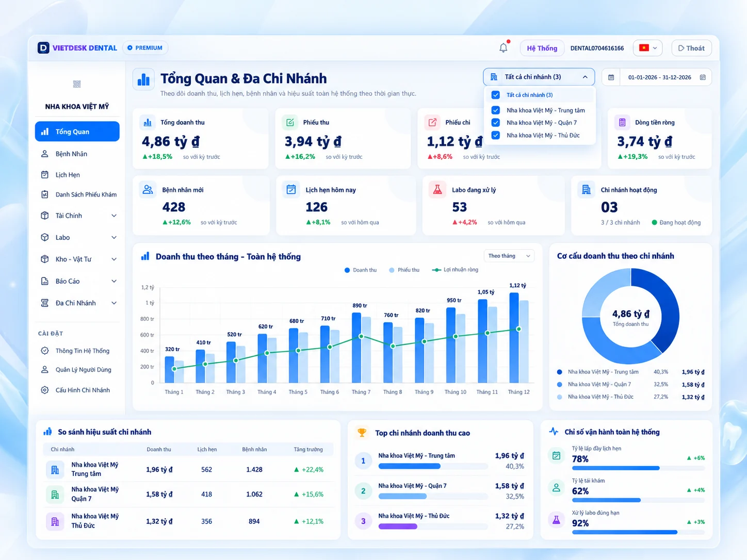747x560 pixels.
Task: Toggle Nha khoa Việt Mỹ - Thủ Đức checkbox
Action: [x=496, y=135]
